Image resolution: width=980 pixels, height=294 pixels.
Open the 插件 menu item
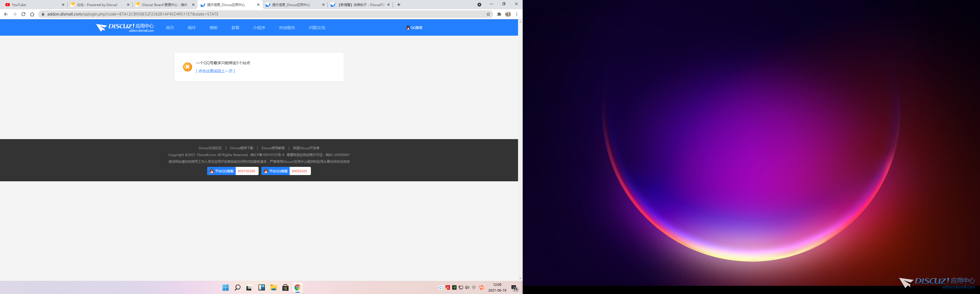[192, 28]
